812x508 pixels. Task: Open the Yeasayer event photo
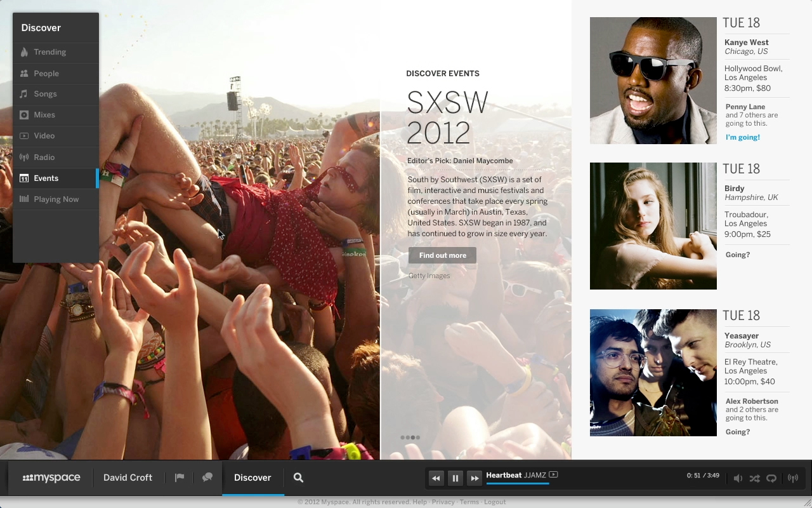[x=653, y=373]
